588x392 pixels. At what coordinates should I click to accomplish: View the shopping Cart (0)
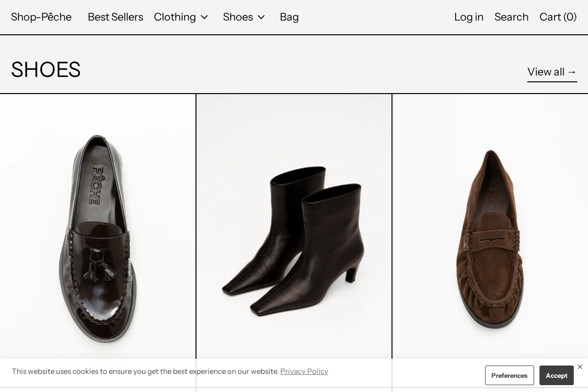pos(558,17)
